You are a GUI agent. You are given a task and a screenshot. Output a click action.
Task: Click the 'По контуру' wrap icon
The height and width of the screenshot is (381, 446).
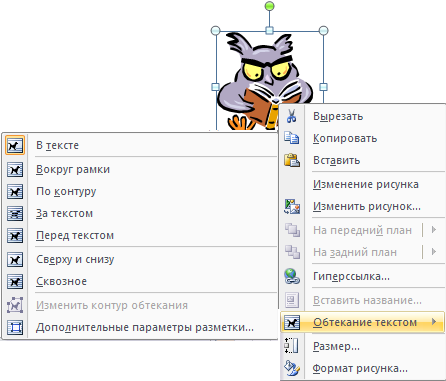pos(15,192)
